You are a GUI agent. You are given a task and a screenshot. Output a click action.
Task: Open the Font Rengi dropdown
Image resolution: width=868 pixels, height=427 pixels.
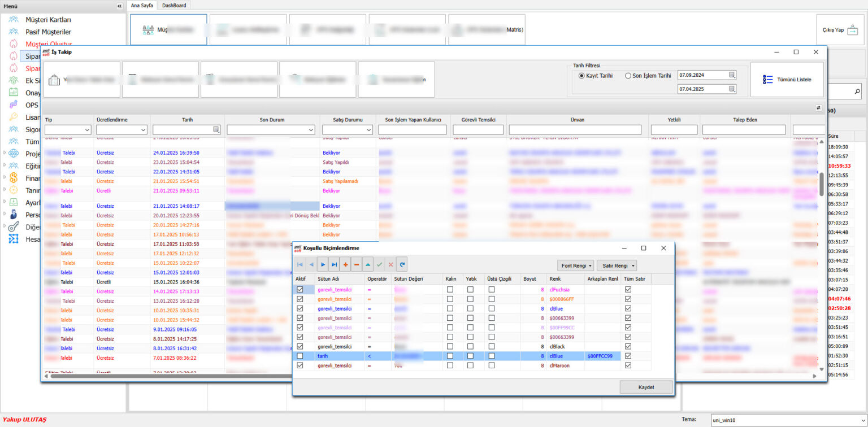pos(576,265)
